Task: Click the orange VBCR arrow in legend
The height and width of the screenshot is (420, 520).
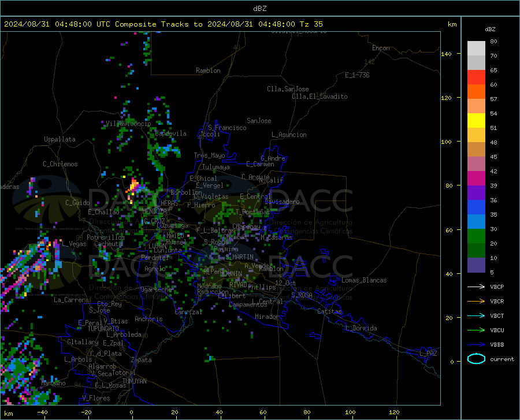Action: [x=476, y=302]
